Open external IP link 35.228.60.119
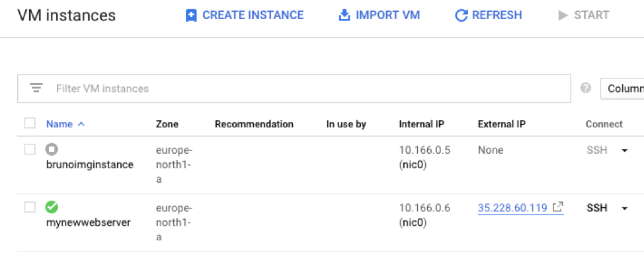644x264 pixels. 512,208
